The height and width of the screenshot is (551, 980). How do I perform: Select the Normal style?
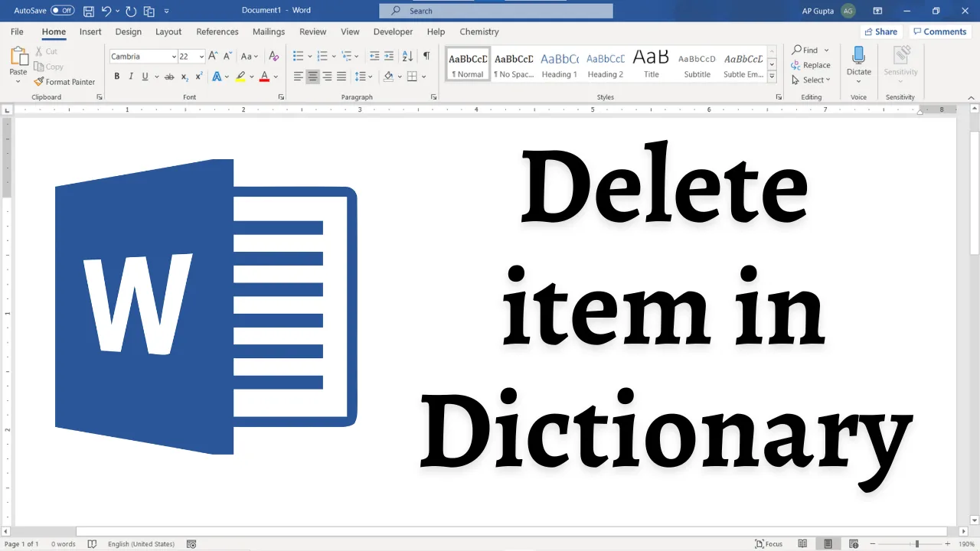(468, 64)
